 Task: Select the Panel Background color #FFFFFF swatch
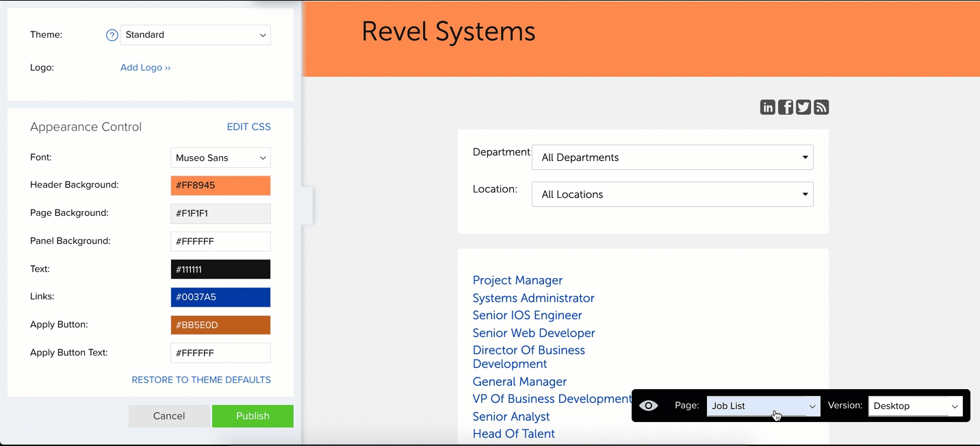pyautogui.click(x=220, y=242)
